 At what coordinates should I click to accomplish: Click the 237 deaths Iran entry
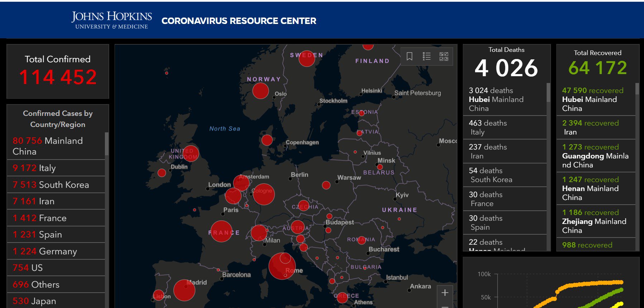(505, 151)
